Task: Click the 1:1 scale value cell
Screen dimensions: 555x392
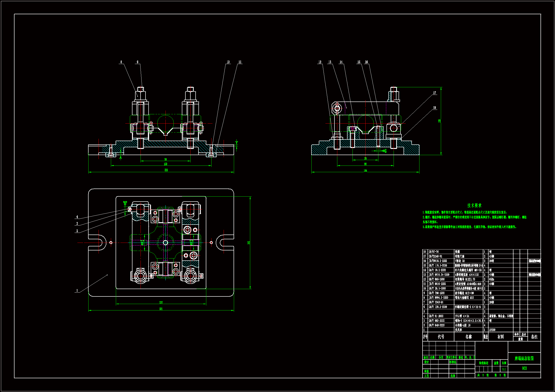Action: 504,369
